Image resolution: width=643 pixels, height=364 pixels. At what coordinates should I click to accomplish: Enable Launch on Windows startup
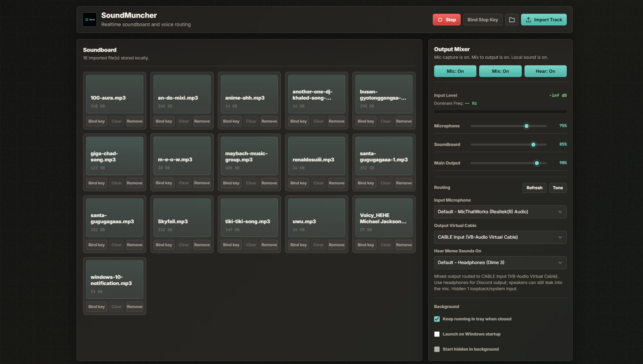[x=437, y=334]
